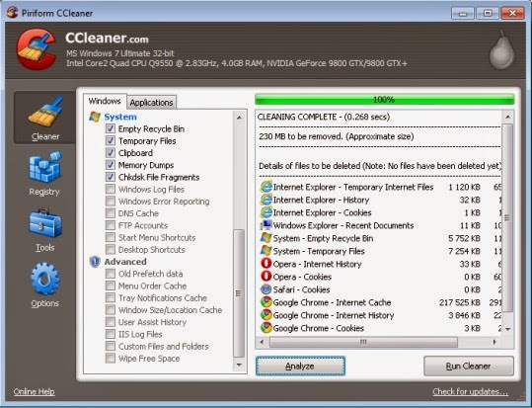This screenshot has width=532, height=408.
Task: Click Internet Explorer icon for Temporary Internet Files
Action: [266, 187]
